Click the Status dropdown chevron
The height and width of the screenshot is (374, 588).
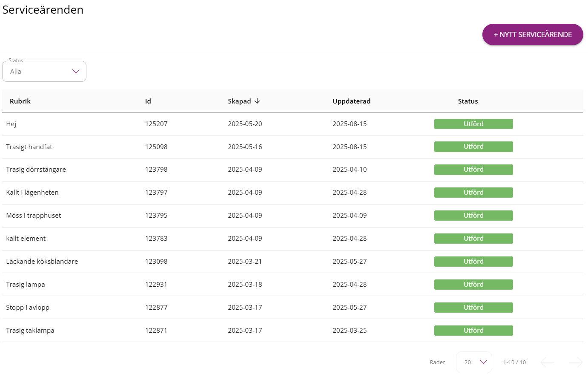click(x=76, y=71)
